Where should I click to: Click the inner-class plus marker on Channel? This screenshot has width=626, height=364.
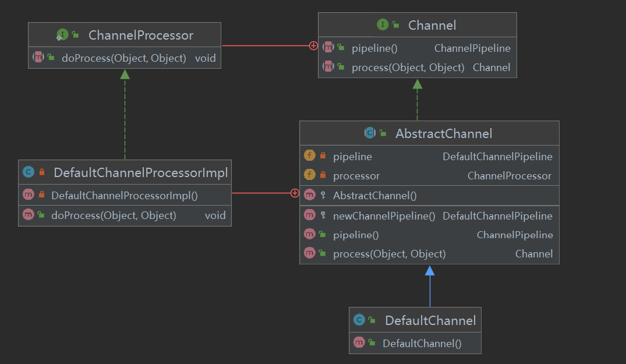[x=313, y=45]
